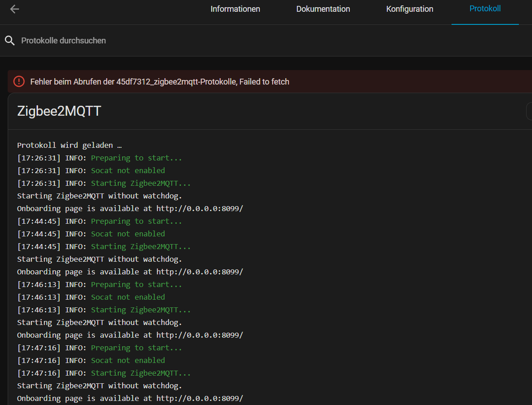This screenshot has width=532, height=405.
Task: Click the magnifier search icon
Action: point(10,41)
